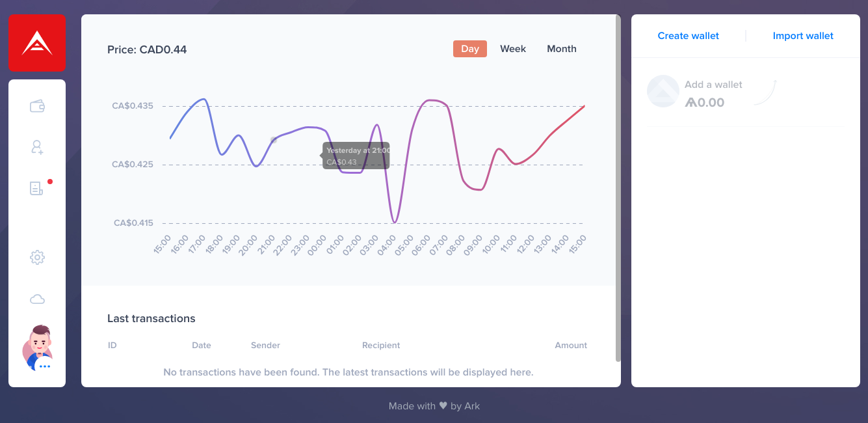Viewport: 868px width, 423px height.
Task: Click the gray Ark wallet circle icon
Action: pyautogui.click(x=663, y=92)
